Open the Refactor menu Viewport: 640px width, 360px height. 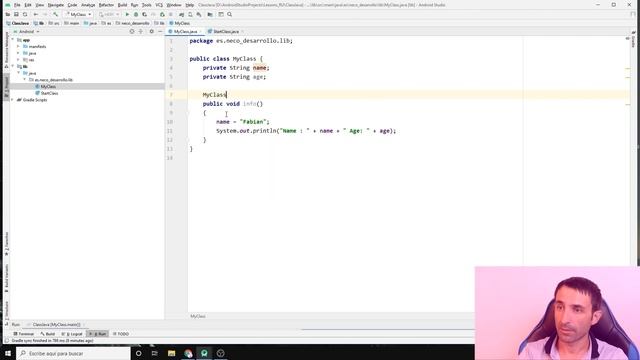pyautogui.click(x=106, y=5)
